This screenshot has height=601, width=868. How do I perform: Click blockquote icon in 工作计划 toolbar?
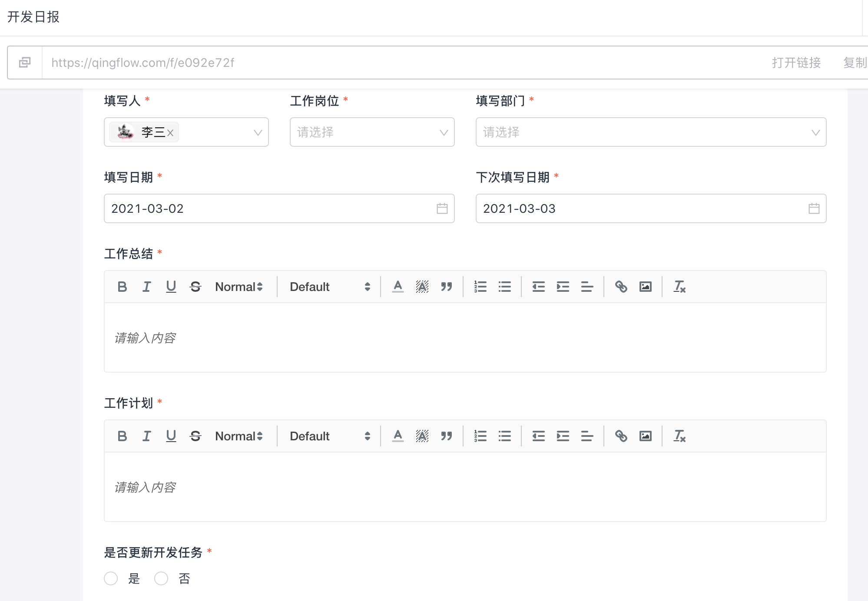point(447,436)
